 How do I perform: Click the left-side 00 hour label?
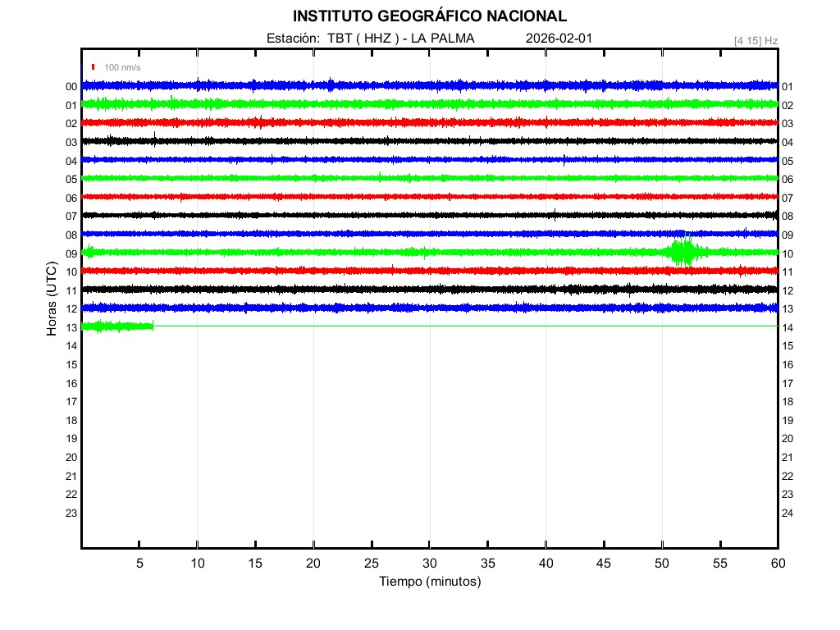pos(71,87)
